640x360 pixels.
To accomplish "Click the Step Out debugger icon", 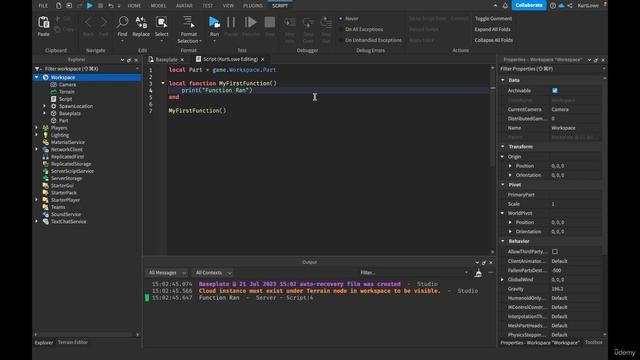I will point(326,22).
